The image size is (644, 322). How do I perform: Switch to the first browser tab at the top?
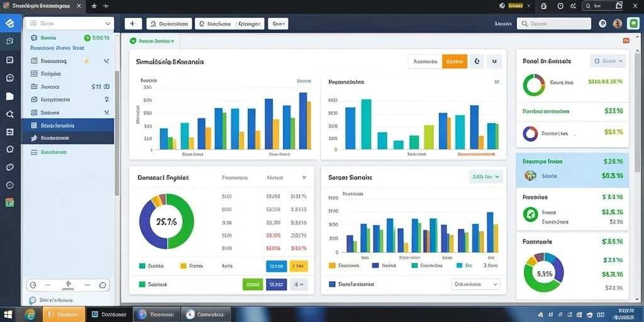[x=40, y=6]
